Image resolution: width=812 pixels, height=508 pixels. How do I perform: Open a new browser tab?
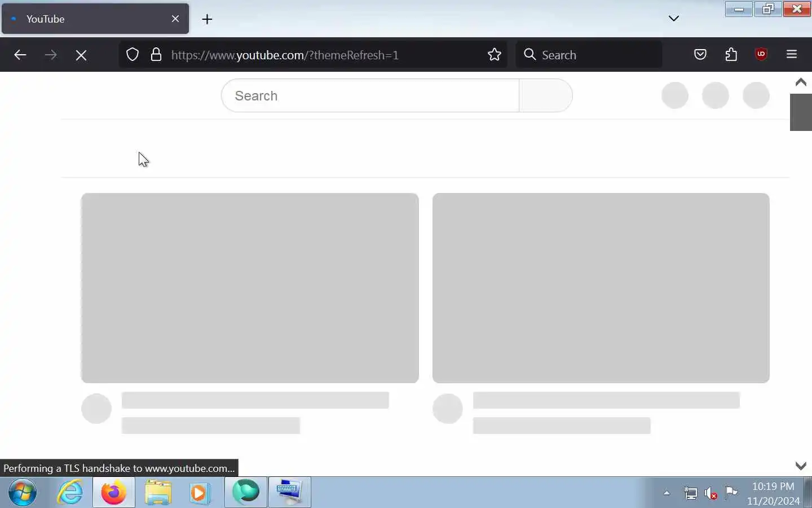(x=208, y=19)
